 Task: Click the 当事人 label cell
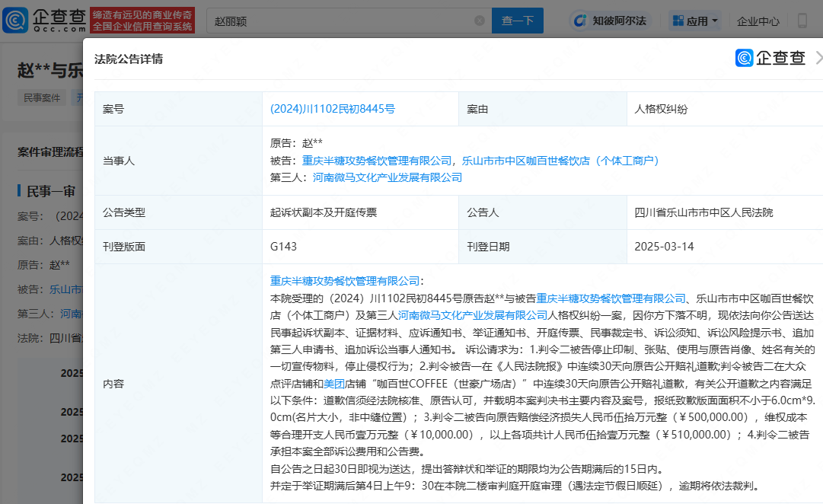coord(178,161)
